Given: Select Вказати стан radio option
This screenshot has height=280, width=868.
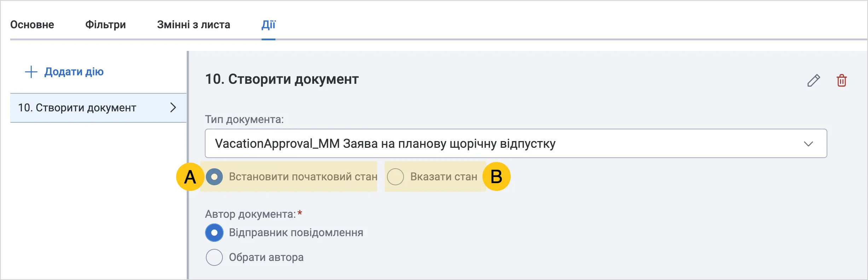Looking at the screenshot, I should 395,177.
